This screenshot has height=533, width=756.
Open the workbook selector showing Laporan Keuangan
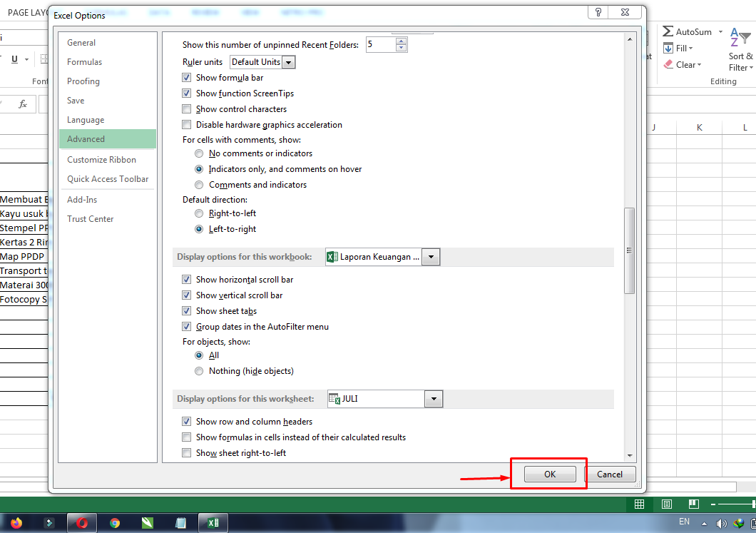point(431,256)
